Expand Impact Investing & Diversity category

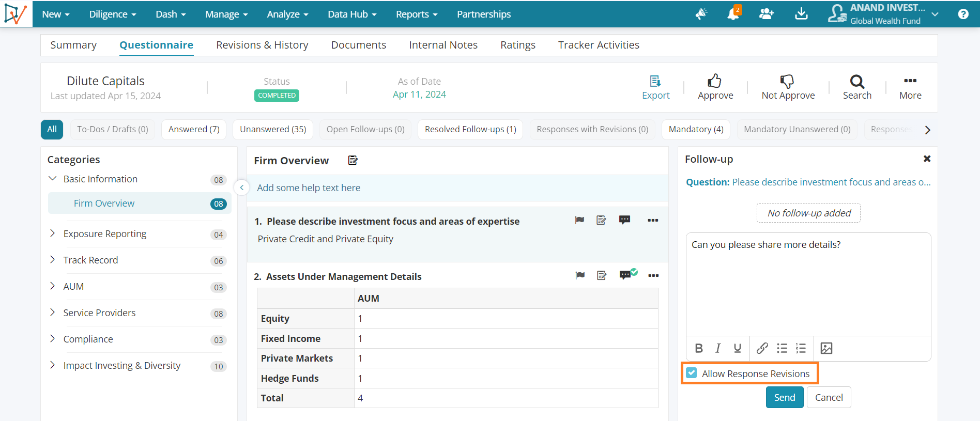click(52, 365)
